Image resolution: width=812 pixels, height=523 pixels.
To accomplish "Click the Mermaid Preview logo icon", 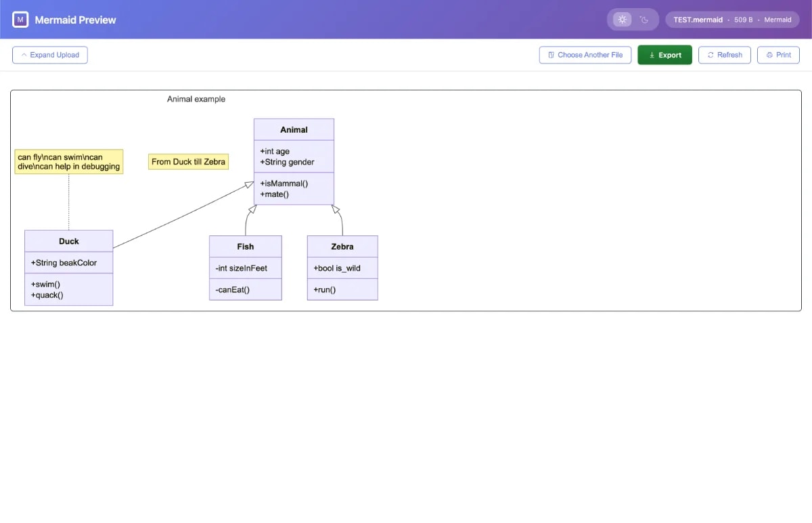I will pyautogui.click(x=20, y=20).
